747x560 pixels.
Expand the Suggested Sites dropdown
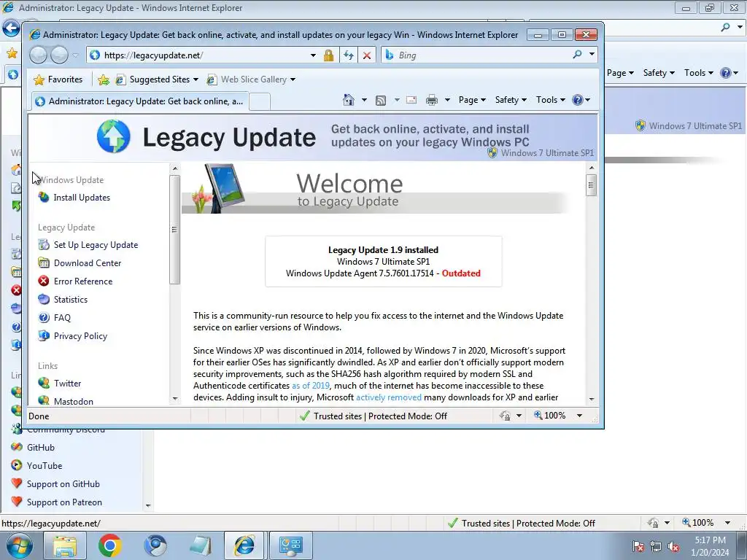[x=196, y=79]
